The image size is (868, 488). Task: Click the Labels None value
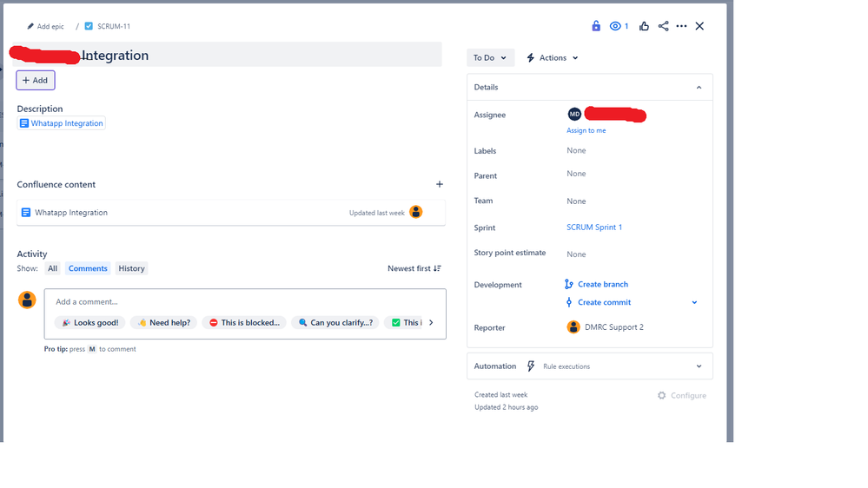tap(576, 150)
